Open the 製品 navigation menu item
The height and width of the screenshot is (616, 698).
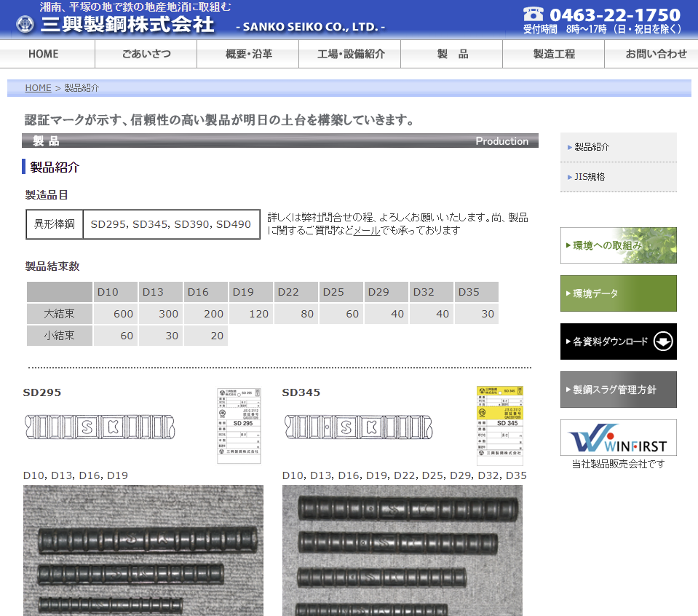[x=452, y=54]
